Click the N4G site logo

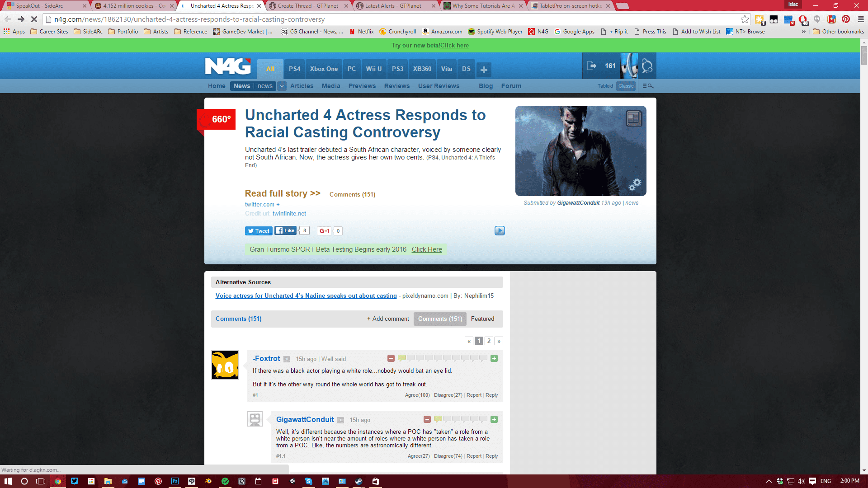(228, 66)
